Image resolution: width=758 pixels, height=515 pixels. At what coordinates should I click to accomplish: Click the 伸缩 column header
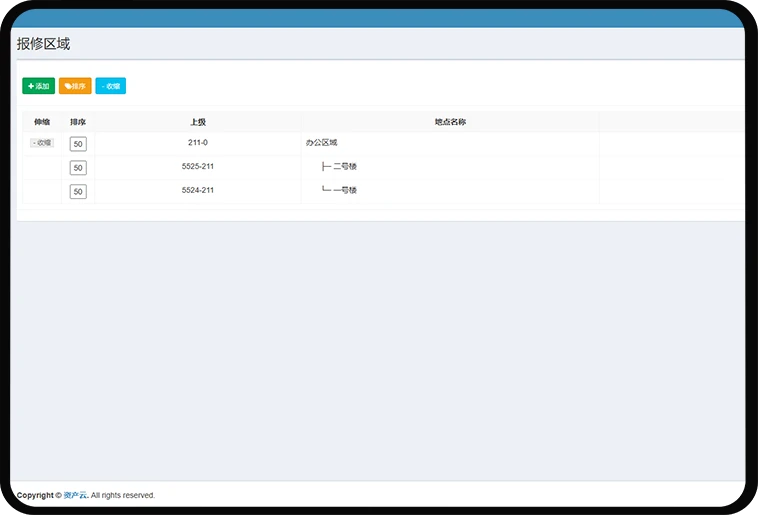(42, 122)
